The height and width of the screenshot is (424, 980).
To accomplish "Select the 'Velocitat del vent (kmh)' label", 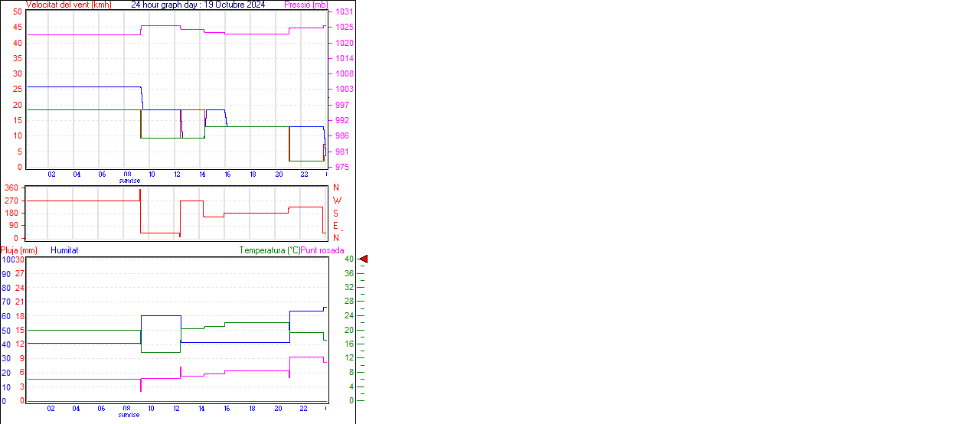I will (69, 5).
